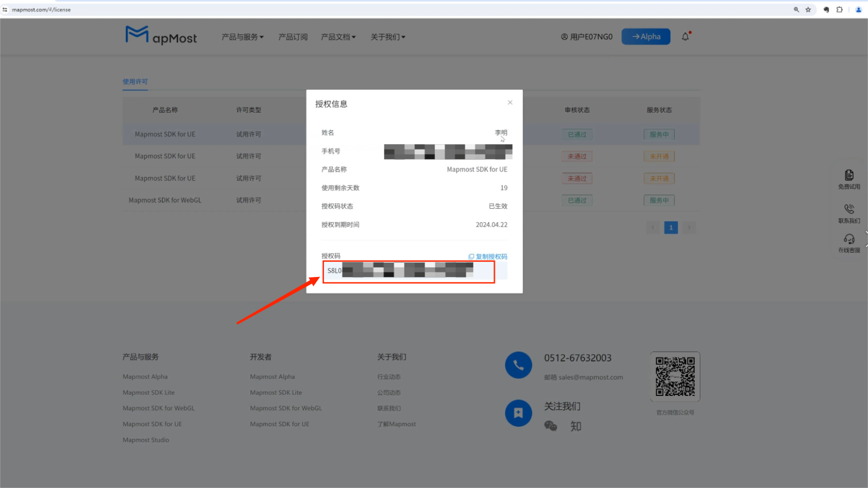Open the WeChat icon in the footer
This screenshot has width=868, height=488.
(x=551, y=426)
